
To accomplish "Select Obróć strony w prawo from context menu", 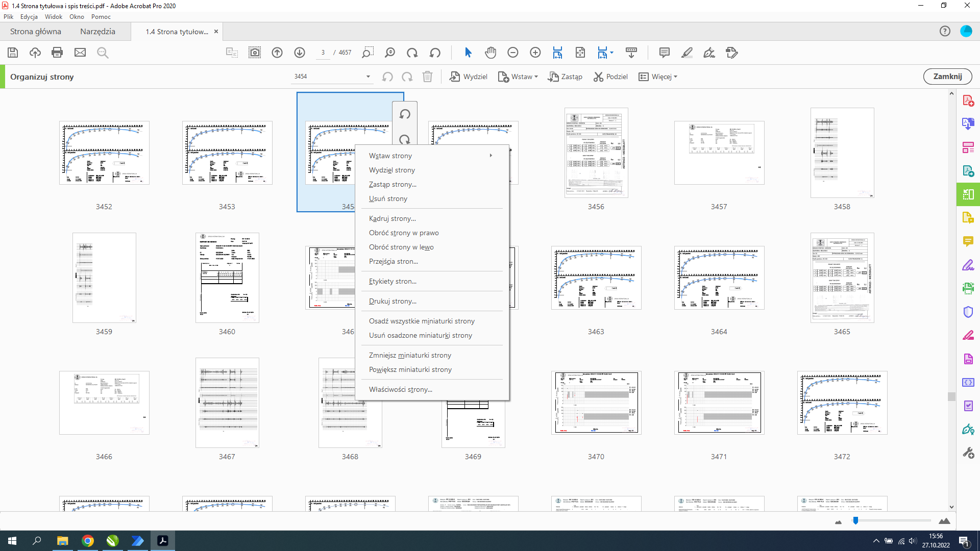I will pyautogui.click(x=403, y=233).
